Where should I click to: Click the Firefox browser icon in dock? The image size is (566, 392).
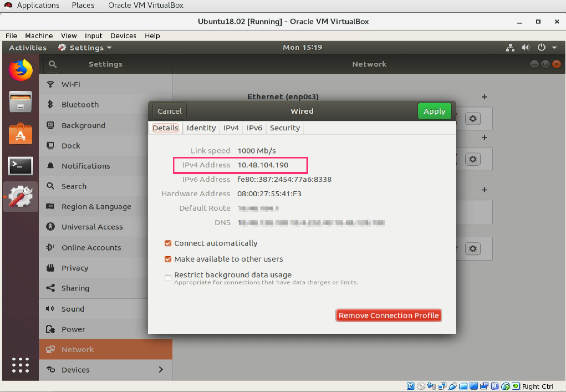[20, 68]
